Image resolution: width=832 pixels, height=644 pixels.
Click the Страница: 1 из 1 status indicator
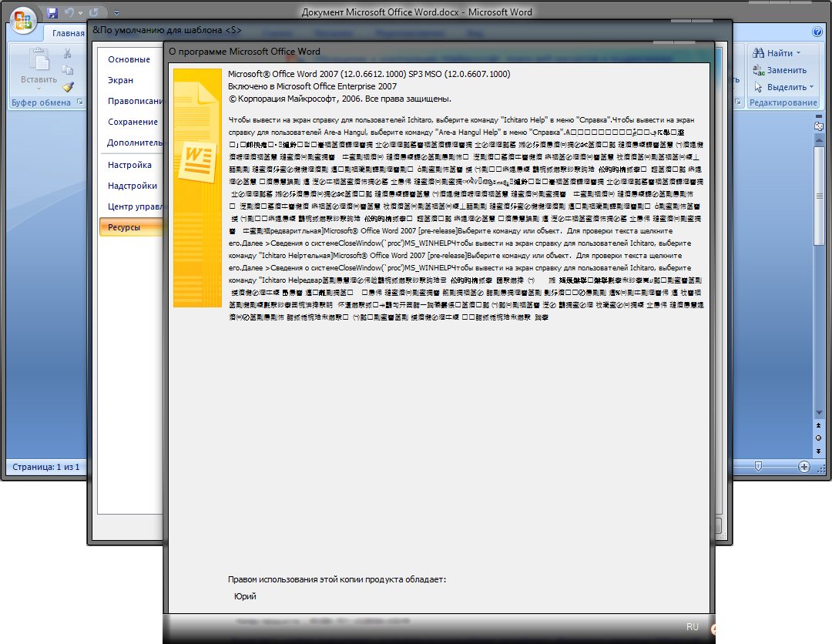tap(45, 467)
